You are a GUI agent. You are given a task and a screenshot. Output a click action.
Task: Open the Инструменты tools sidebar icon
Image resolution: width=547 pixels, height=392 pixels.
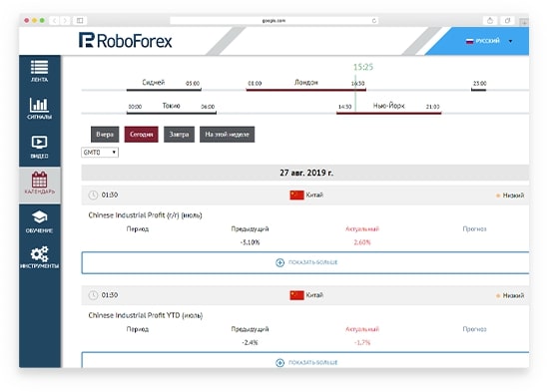pos(39,257)
